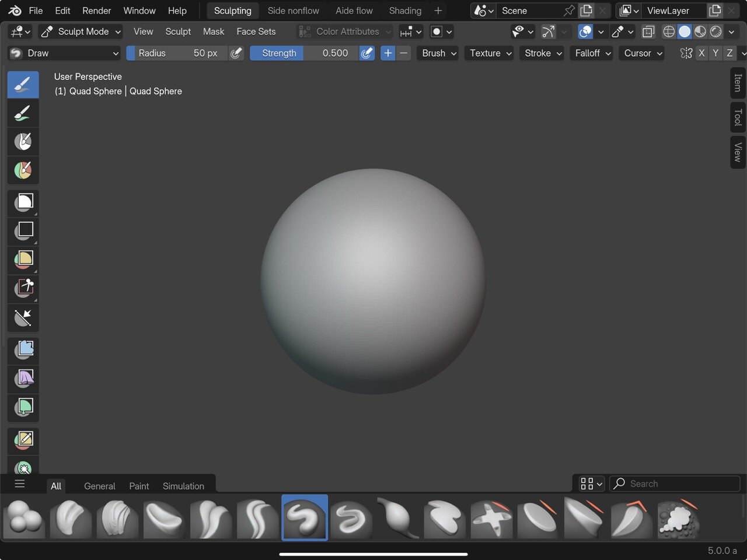The height and width of the screenshot is (560, 747).
Task: Add a new workspace with plus button
Action: point(438,10)
